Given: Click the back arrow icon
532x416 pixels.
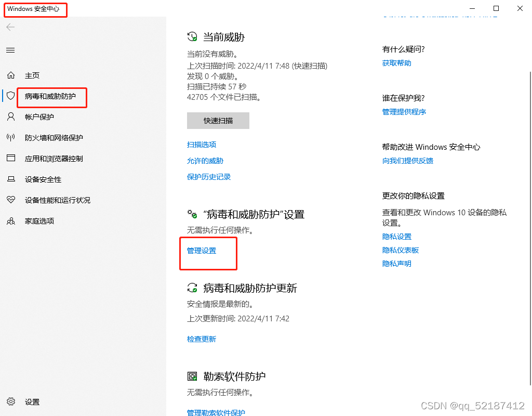Looking at the screenshot, I should 10,27.
